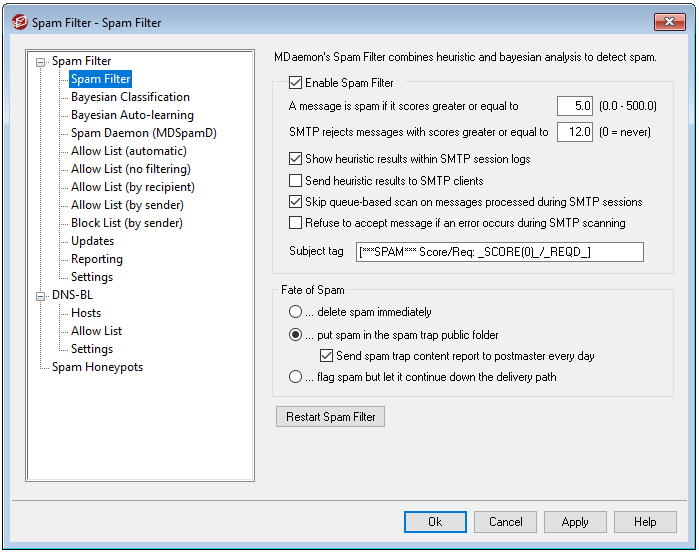
Task: Click the spam score threshold field
Action: [x=575, y=105]
